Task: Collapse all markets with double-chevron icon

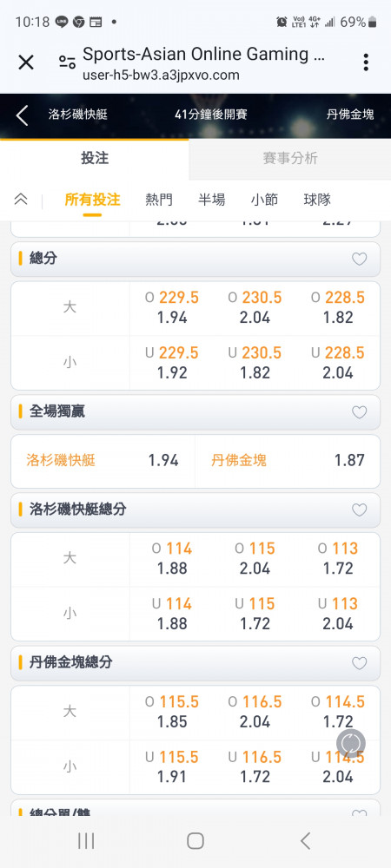Action: pos(21,200)
